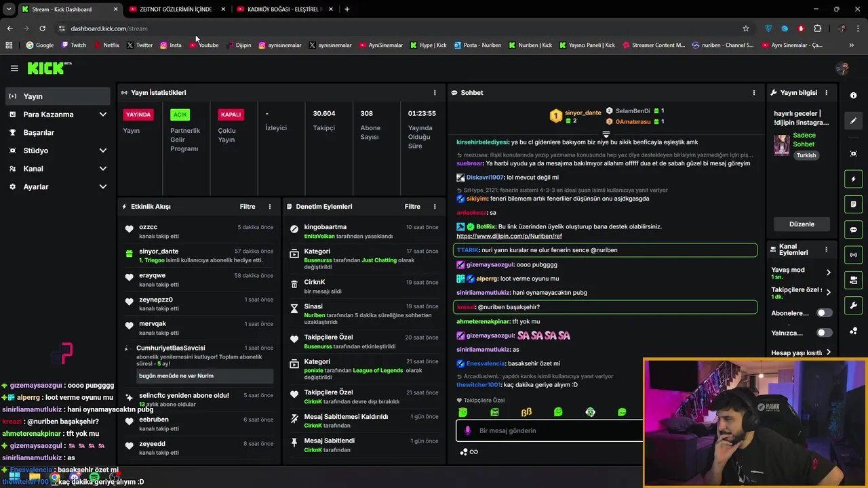Bookmark this page with the star icon
The width and height of the screenshot is (868, 488).
tap(746, 28)
